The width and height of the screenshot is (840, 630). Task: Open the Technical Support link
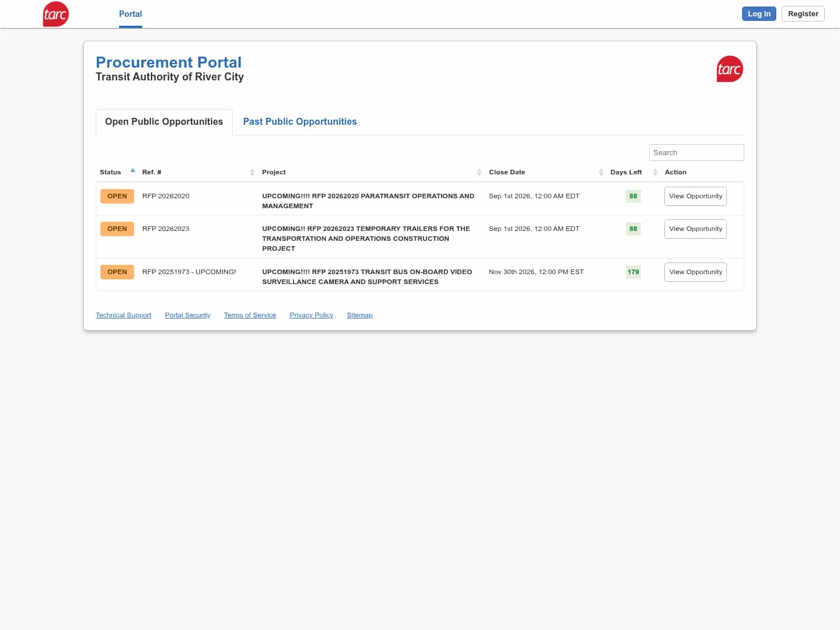(124, 315)
